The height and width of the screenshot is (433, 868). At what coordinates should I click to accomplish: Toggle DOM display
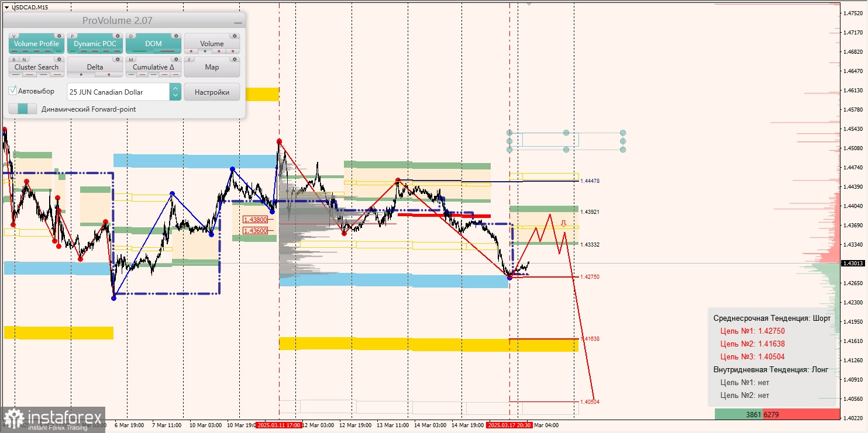[153, 43]
